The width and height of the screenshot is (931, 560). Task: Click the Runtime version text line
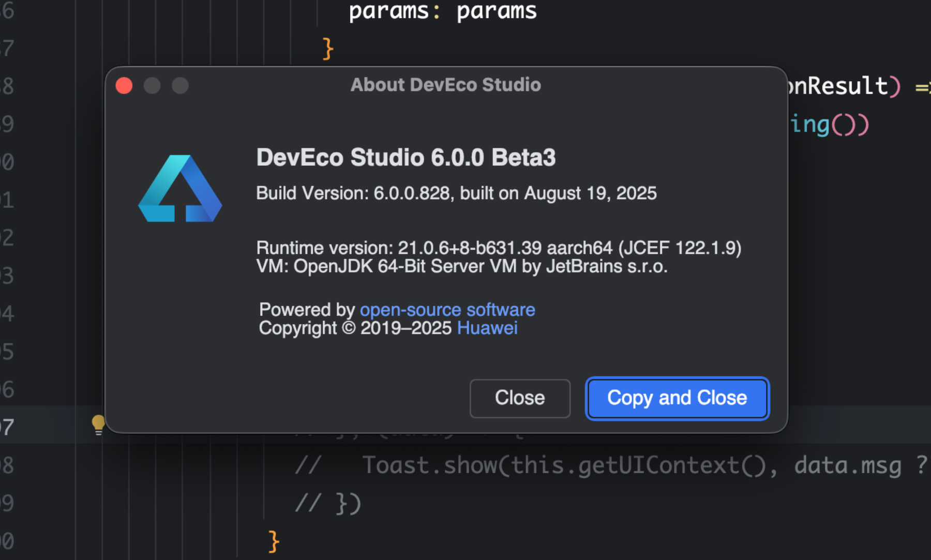498,248
